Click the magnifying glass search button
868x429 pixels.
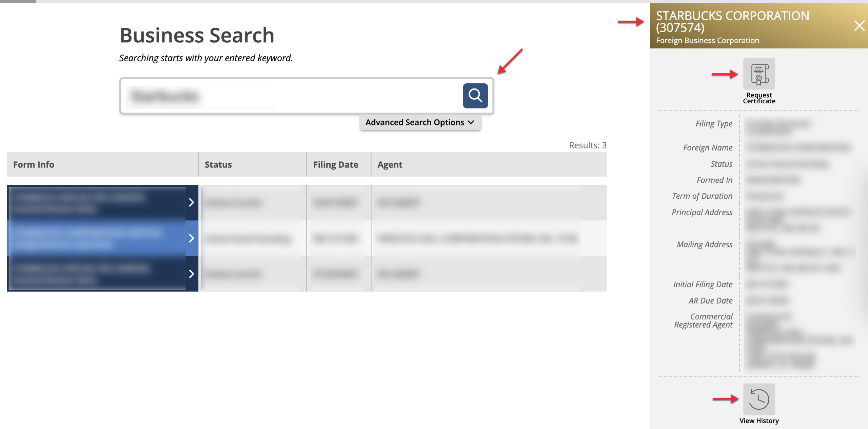click(475, 96)
